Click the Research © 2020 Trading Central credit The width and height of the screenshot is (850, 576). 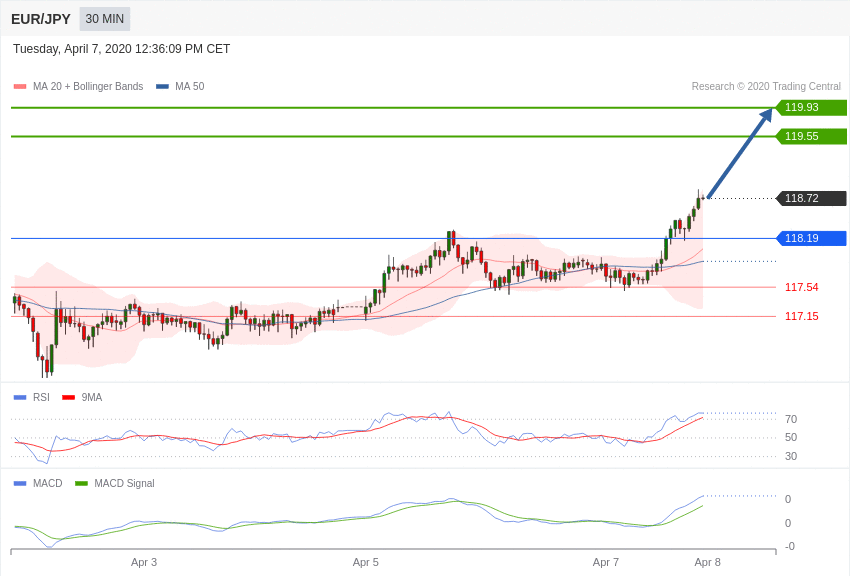pos(766,86)
